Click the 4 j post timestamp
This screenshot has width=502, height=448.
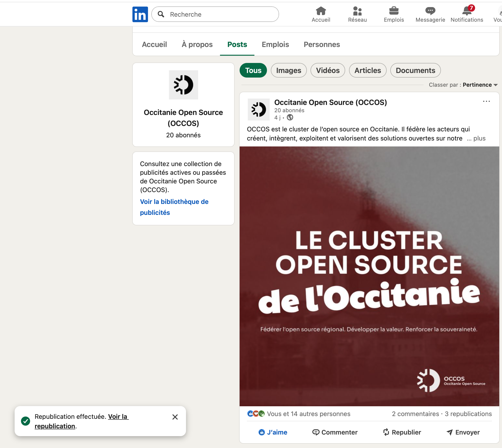click(277, 117)
